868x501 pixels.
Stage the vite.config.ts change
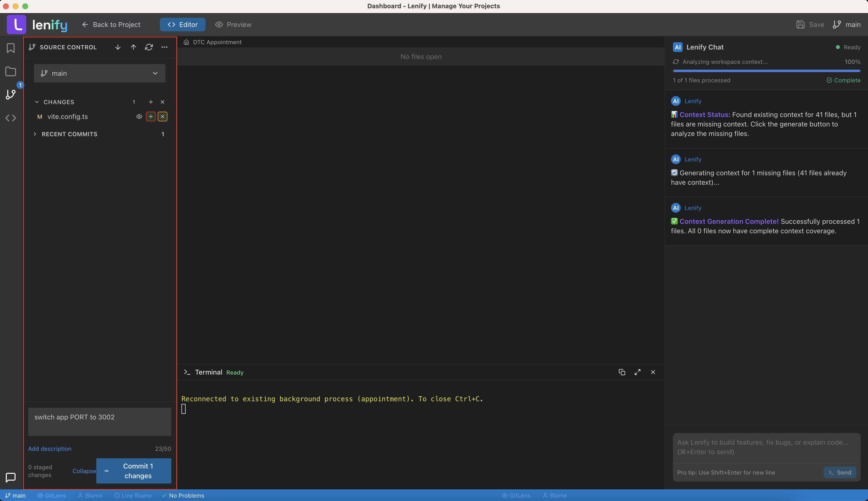coord(151,116)
